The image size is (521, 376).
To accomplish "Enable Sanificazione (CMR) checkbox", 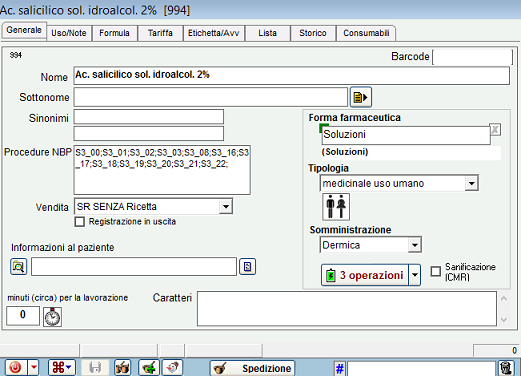I will pyautogui.click(x=435, y=271).
